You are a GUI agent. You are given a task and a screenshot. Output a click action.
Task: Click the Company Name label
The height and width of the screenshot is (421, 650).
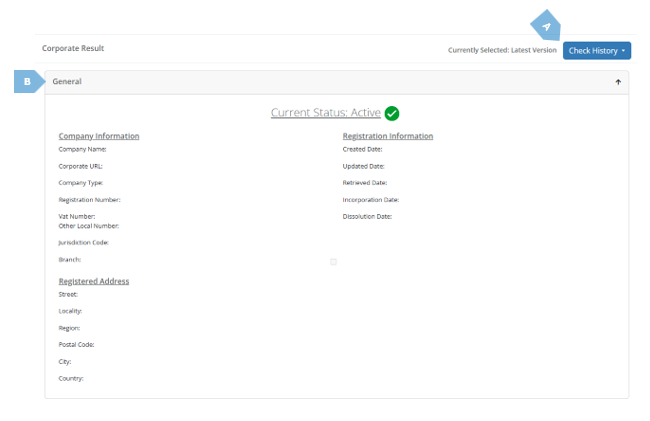[x=82, y=149]
